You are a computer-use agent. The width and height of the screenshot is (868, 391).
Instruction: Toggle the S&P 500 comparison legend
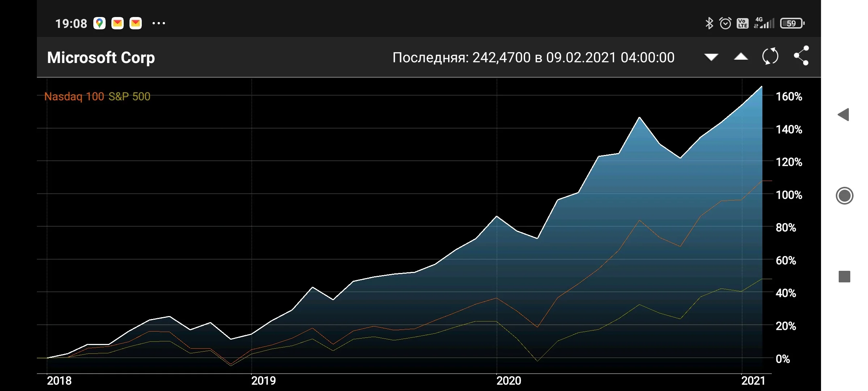point(129,96)
